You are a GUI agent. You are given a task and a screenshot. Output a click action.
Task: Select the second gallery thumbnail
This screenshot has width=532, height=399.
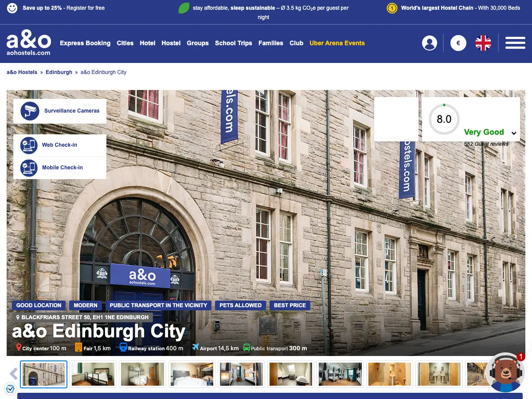93,374
